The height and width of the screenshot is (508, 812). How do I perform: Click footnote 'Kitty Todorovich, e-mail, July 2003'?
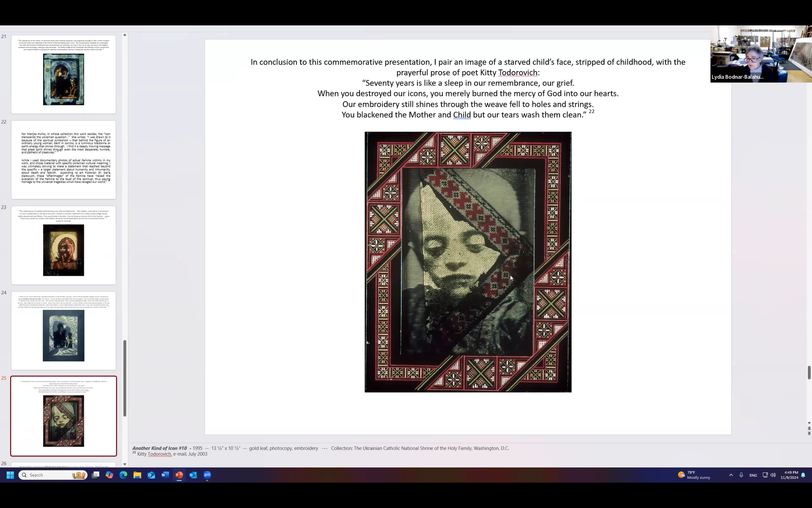tap(172, 454)
